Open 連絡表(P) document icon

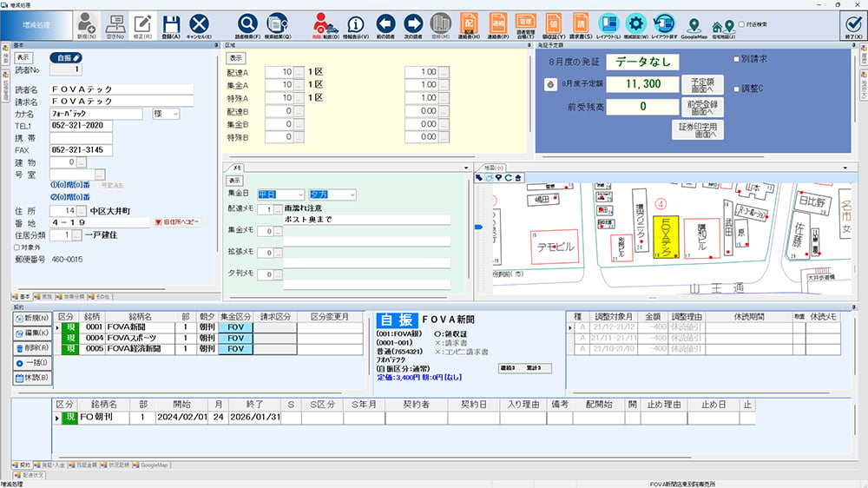pyautogui.click(x=498, y=25)
